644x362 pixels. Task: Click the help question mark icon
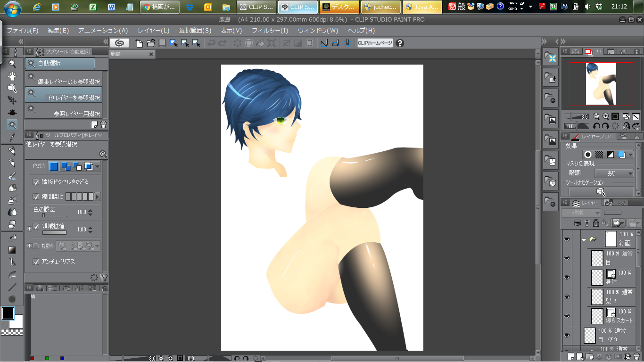click(x=400, y=43)
